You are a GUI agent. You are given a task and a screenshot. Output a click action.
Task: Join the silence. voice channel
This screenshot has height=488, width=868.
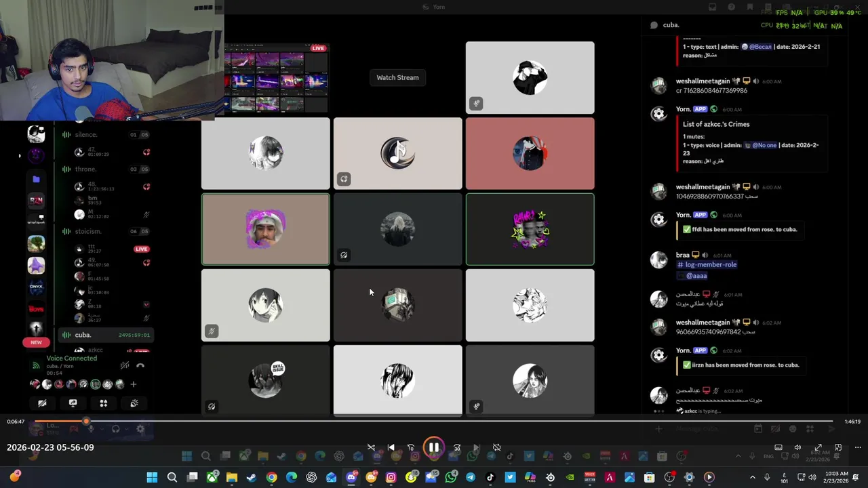click(x=105, y=134)
